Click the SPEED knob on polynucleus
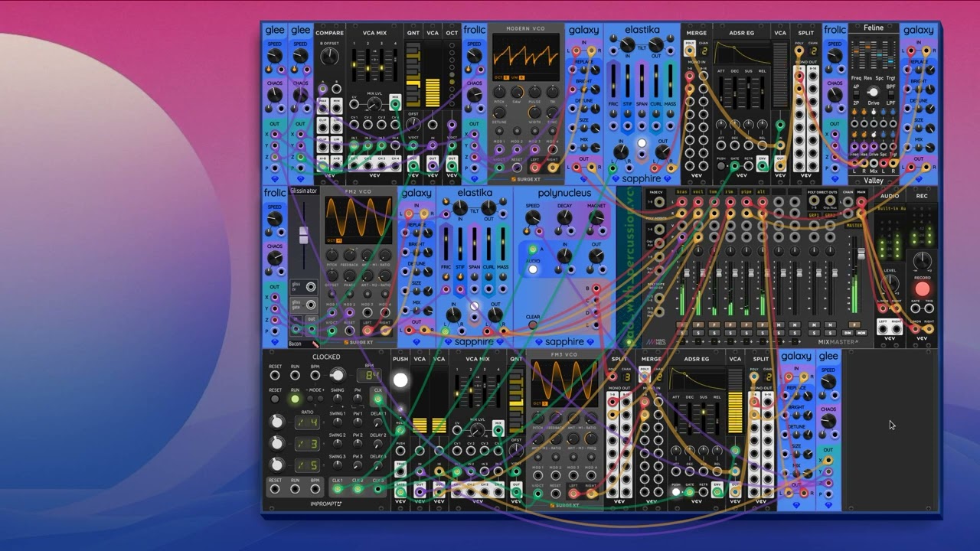 (x=533, y=217)
